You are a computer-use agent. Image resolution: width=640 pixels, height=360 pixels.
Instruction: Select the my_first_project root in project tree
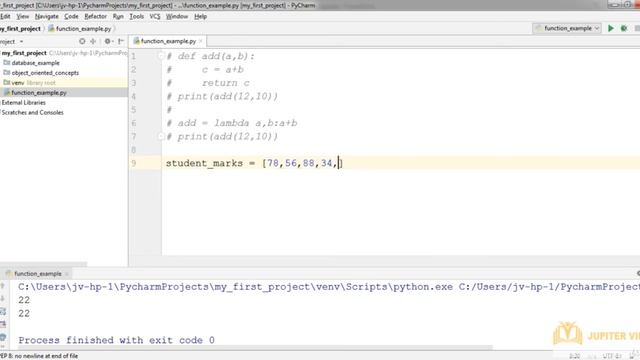point(24,53)
